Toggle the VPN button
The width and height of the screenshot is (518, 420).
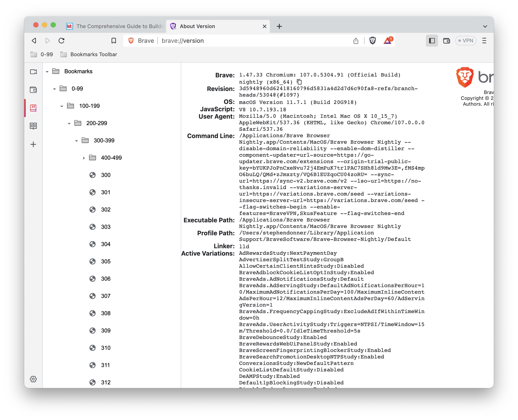(x=465, y=41)
